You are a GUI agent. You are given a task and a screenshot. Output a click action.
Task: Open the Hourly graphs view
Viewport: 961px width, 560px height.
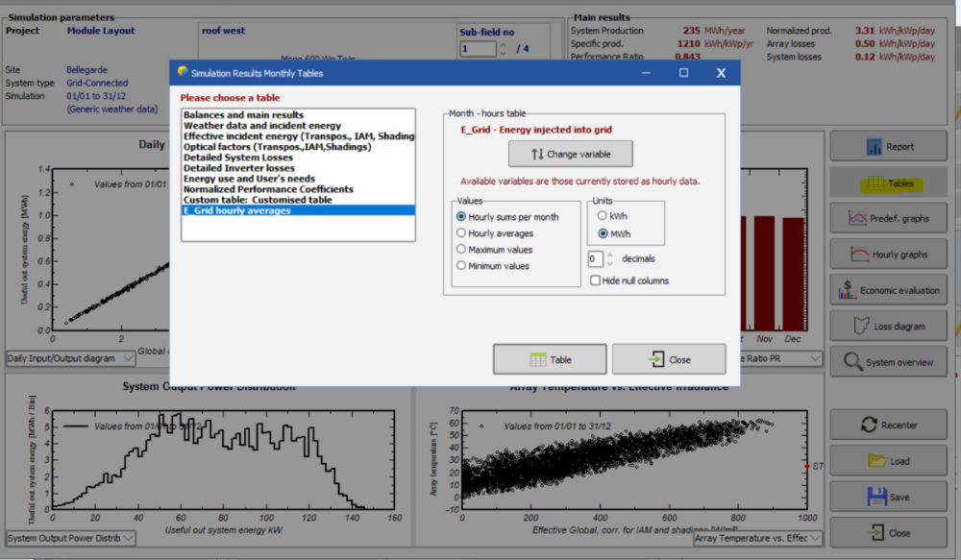[x=889, y=255]
